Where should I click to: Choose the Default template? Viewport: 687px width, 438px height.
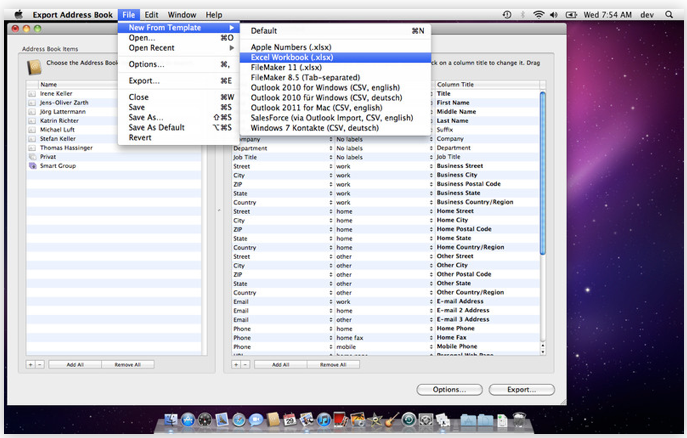tap(335, 31)
